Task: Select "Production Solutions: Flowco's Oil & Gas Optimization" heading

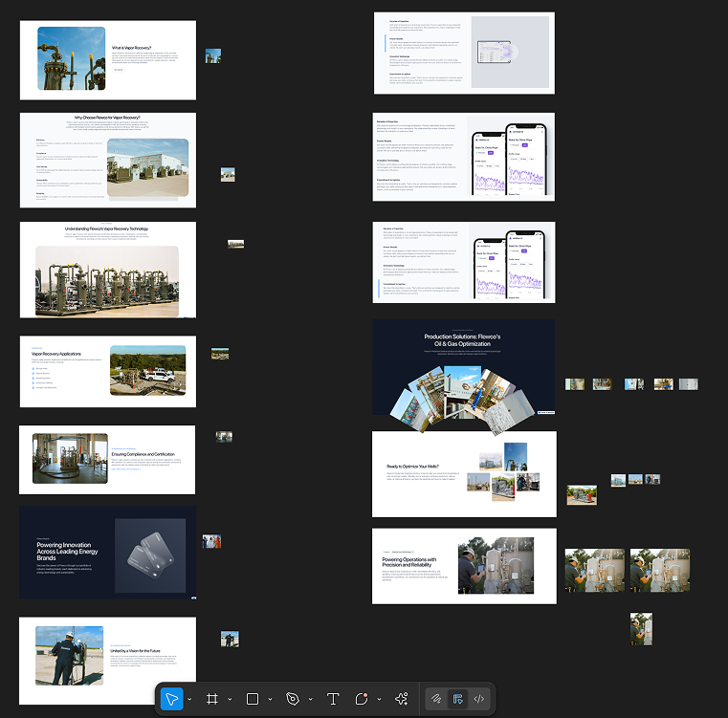Action: [x=462, y=340]
